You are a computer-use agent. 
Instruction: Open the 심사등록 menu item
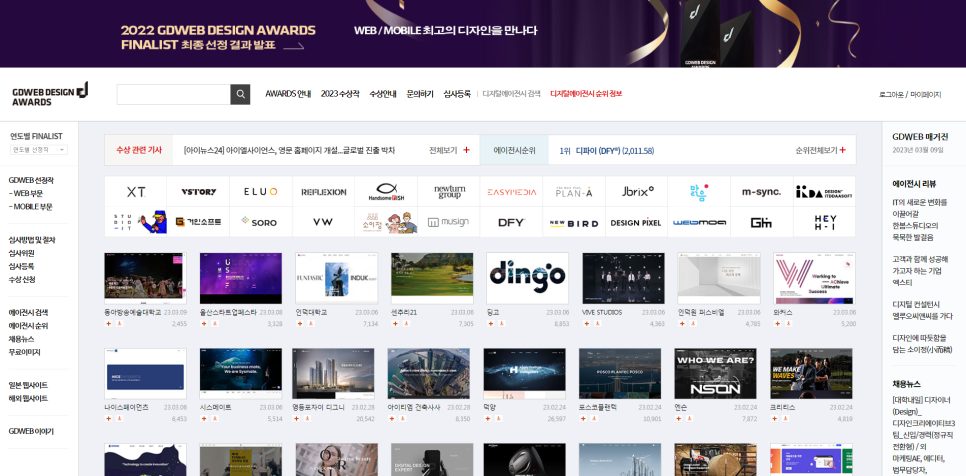[457, 94]
